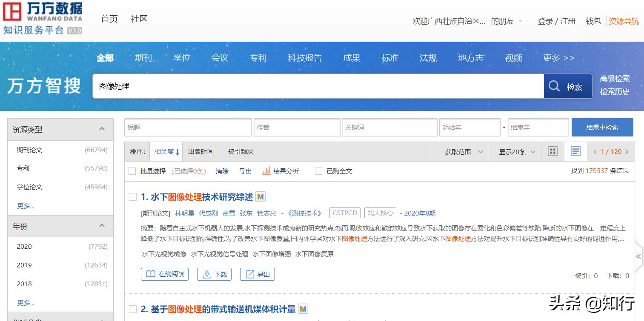Click the 登录/注册 link

click(556, 21)
